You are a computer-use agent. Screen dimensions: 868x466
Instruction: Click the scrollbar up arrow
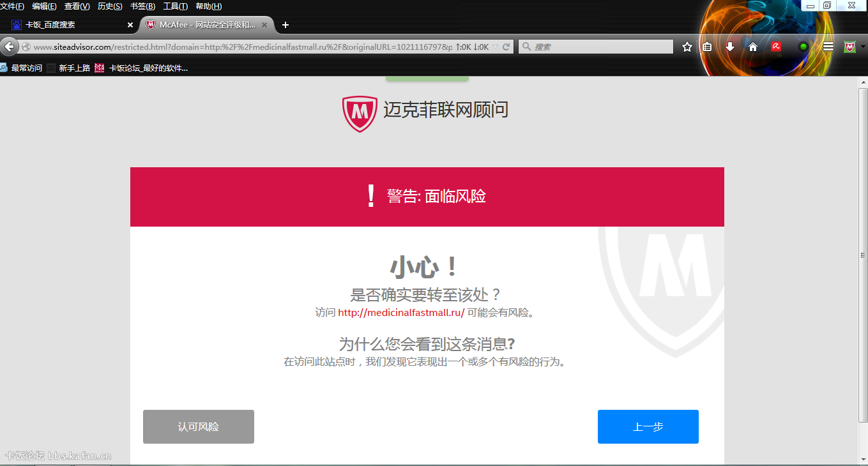[x=863, y=82]
